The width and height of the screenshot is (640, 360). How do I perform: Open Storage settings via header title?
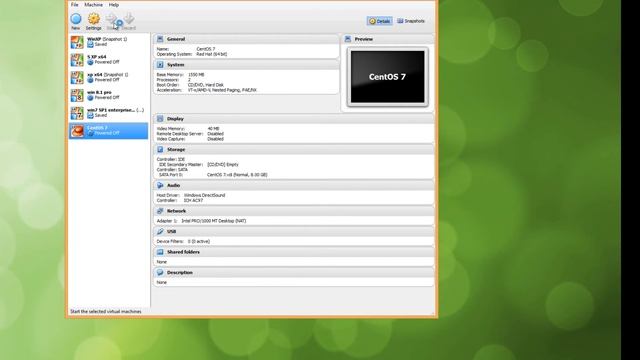pyautogui.click(x=176, y=150)
